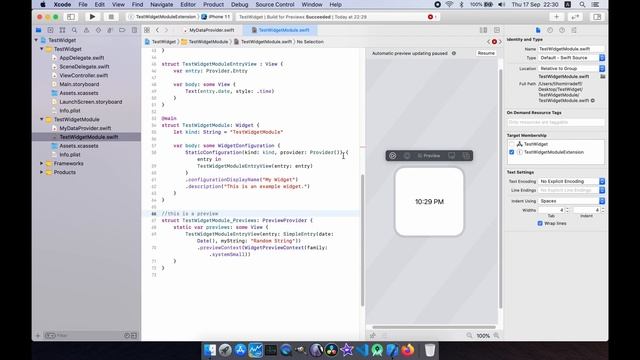This screenshot has height=360, width=640.
Task: Open the Location dropdown (Relative to Group)
Action: 571,69
